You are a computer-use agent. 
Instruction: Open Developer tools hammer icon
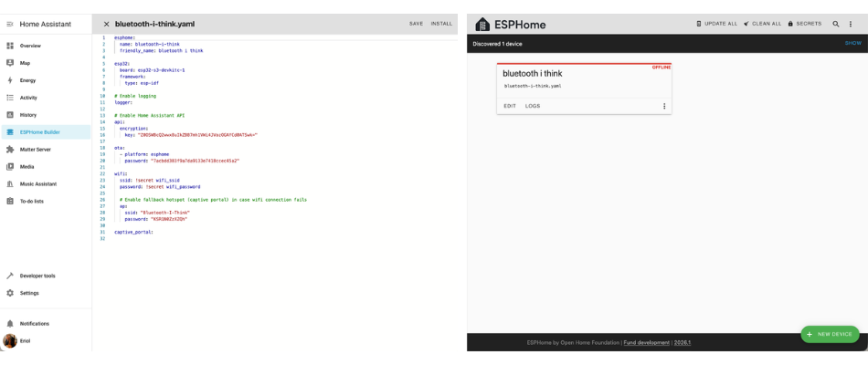point(9,276)
